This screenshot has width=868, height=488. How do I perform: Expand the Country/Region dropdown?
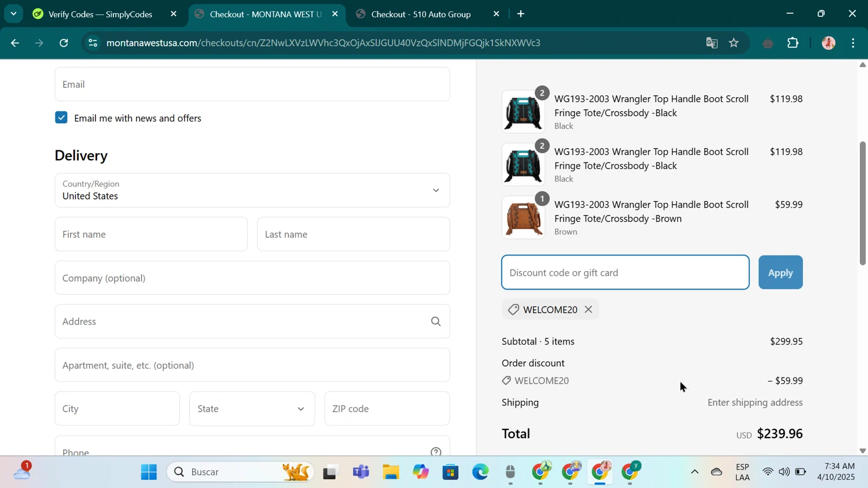click(x=252, y=190)
